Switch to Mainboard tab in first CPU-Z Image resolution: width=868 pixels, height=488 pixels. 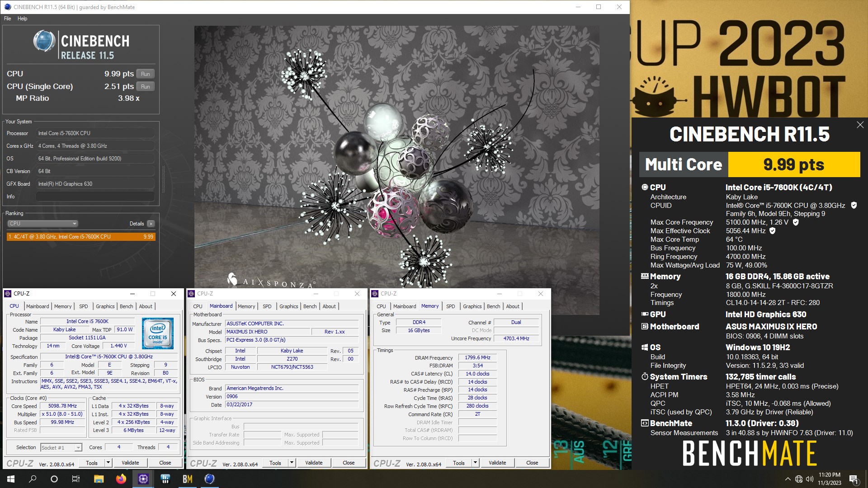pos(38,306)
